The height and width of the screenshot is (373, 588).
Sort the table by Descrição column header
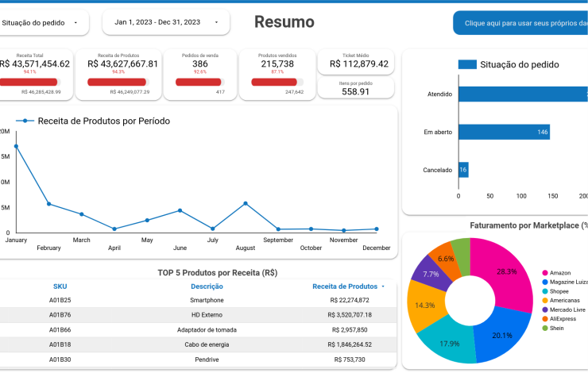[207, 286]
